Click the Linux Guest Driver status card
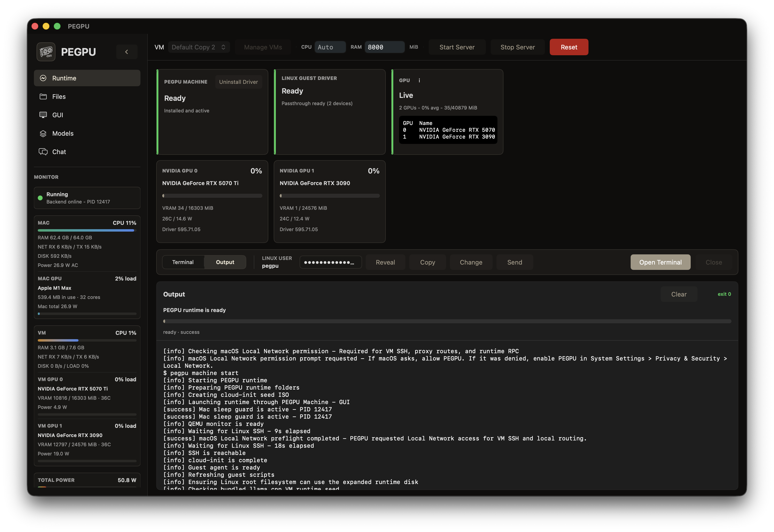The height and width of the screenshot is (532, 774). pos(330,112)
